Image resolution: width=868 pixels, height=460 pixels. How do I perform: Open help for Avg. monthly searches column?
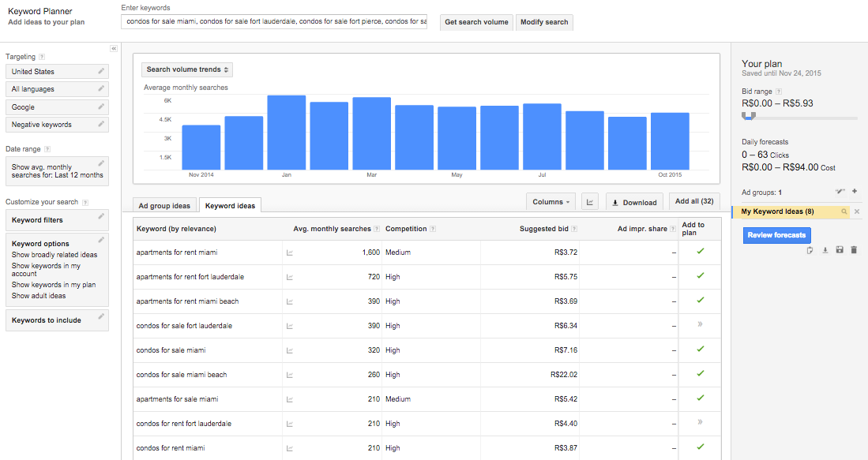pyautogui.click(x=377, y=229)
